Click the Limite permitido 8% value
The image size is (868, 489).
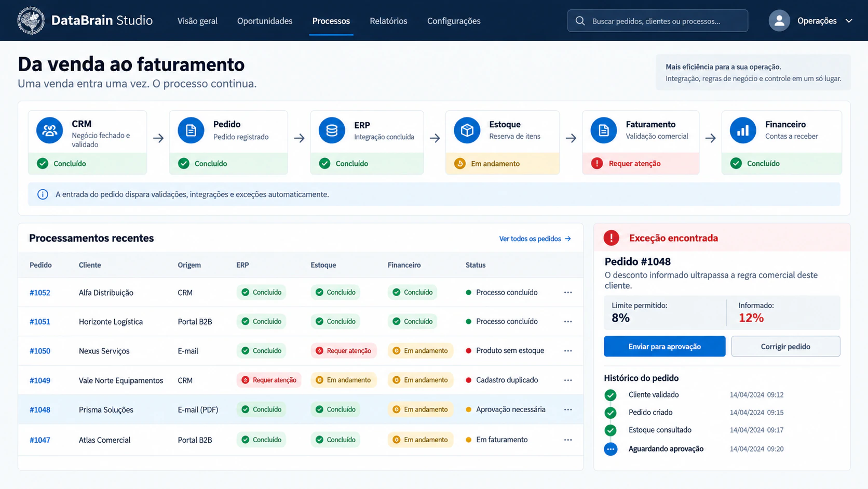620,318
